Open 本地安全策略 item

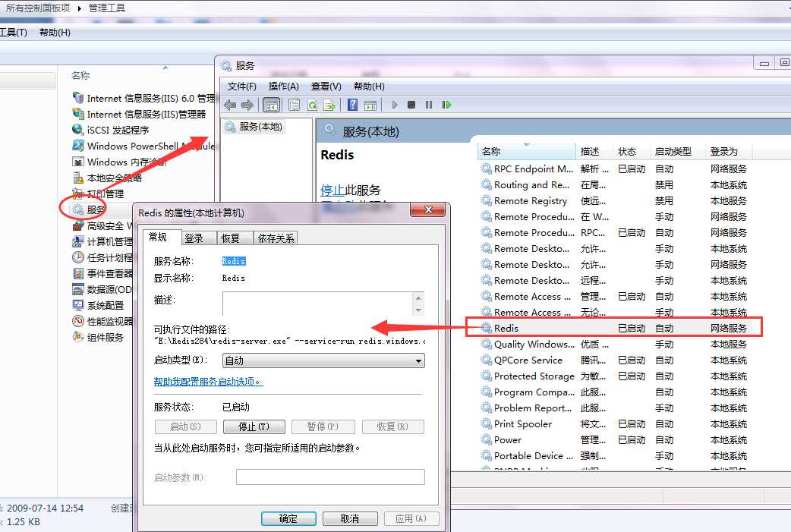pyautogui.click(x=107, y=178)
